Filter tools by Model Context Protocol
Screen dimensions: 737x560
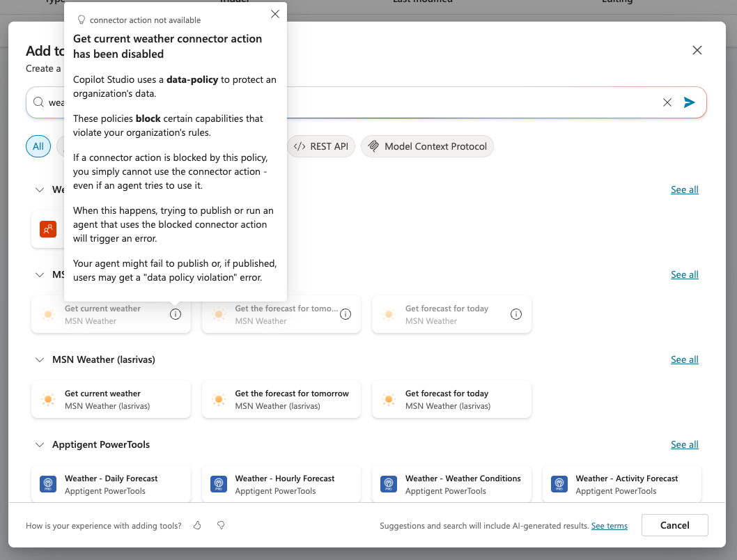pyautogui.click(x=427, y=146)
